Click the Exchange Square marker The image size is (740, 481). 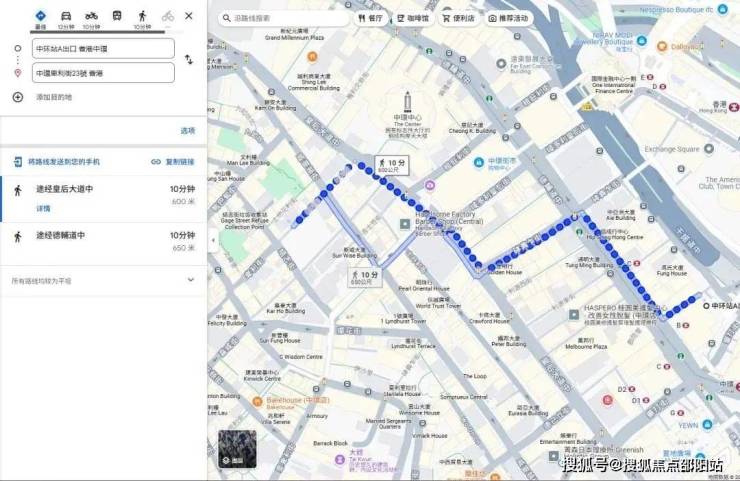tap(709, 149)
